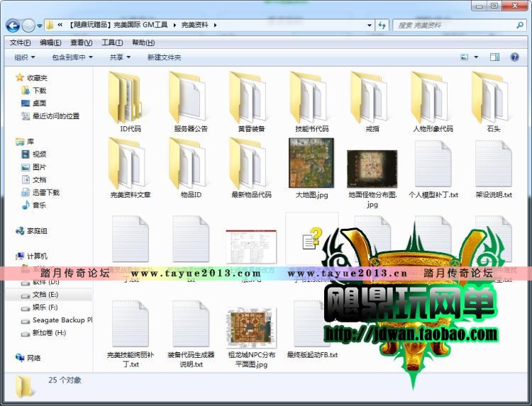Screen dimensions: 532x406
Task: Select 计算机 in the navigation pane
Action: coord(31,256)
